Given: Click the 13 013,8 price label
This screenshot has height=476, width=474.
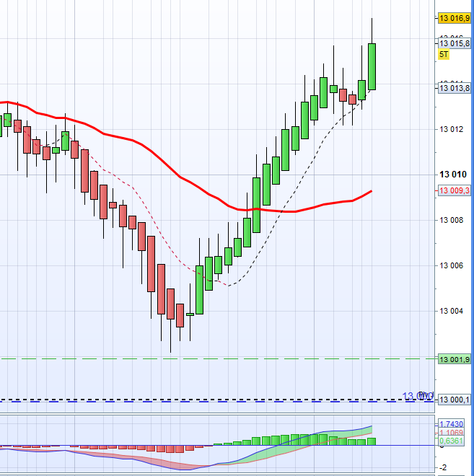Looking at the screenshot, I should click(x=454, y=88).
